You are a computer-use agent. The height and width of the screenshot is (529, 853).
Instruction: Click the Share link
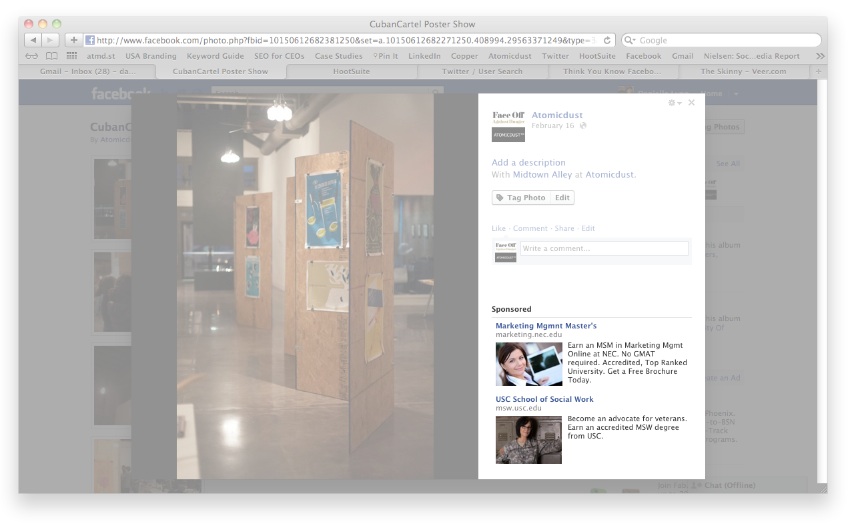tap(564, 228)
